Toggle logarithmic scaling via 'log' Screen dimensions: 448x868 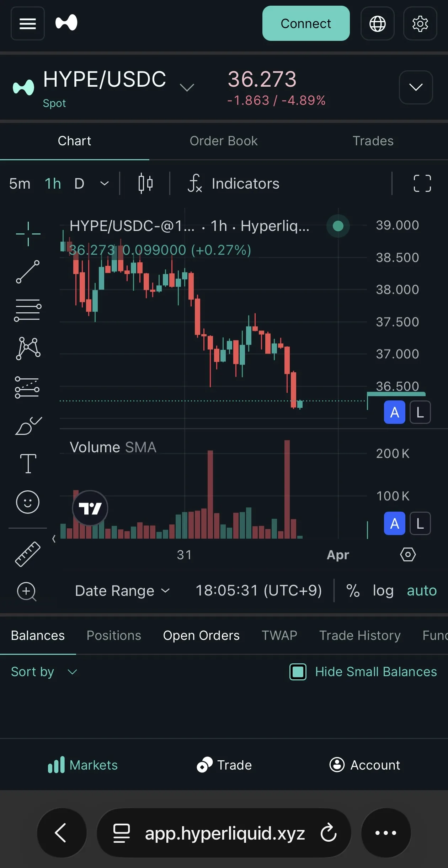click(x=383, y=591)
